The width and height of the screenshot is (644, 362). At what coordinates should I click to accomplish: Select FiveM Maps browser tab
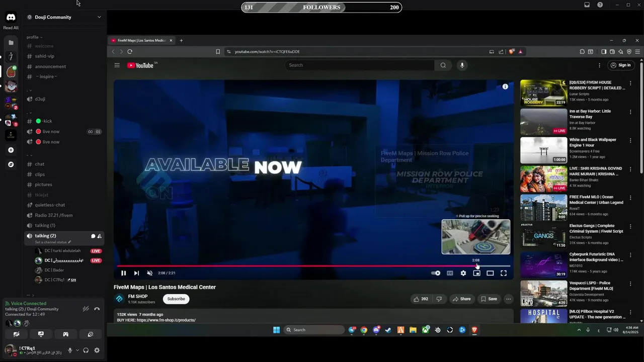[141, 40]
